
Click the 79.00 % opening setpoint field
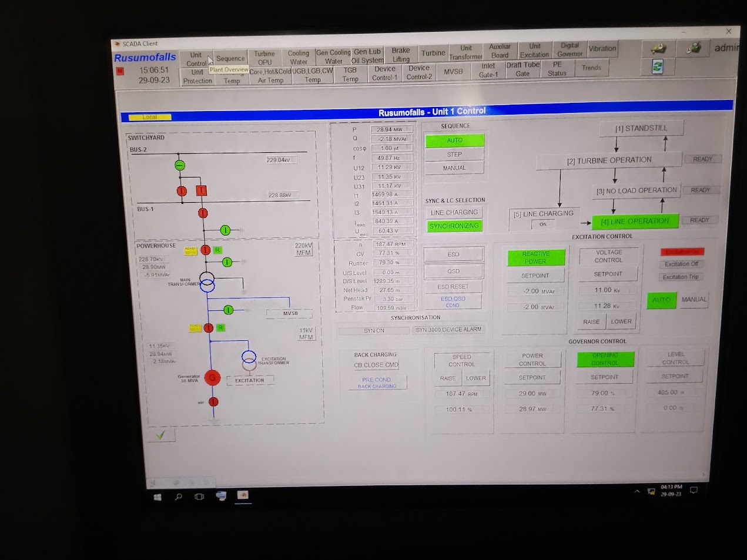click(604, 393)
